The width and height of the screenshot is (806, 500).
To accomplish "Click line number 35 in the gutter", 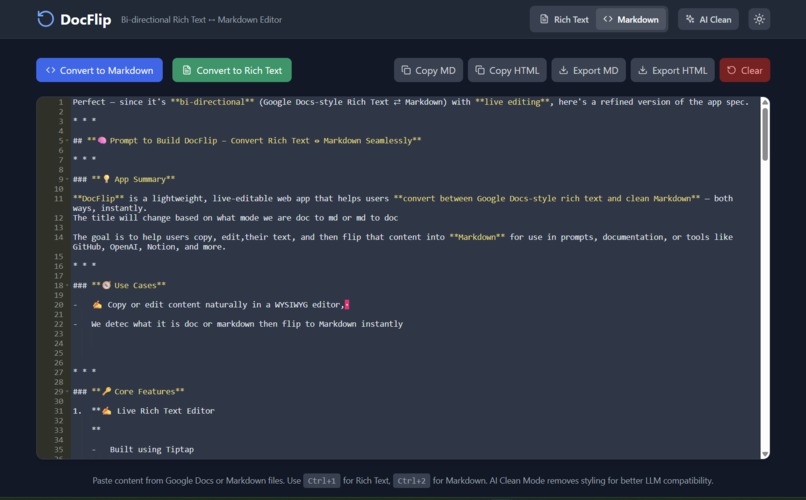I will (59, 450).
